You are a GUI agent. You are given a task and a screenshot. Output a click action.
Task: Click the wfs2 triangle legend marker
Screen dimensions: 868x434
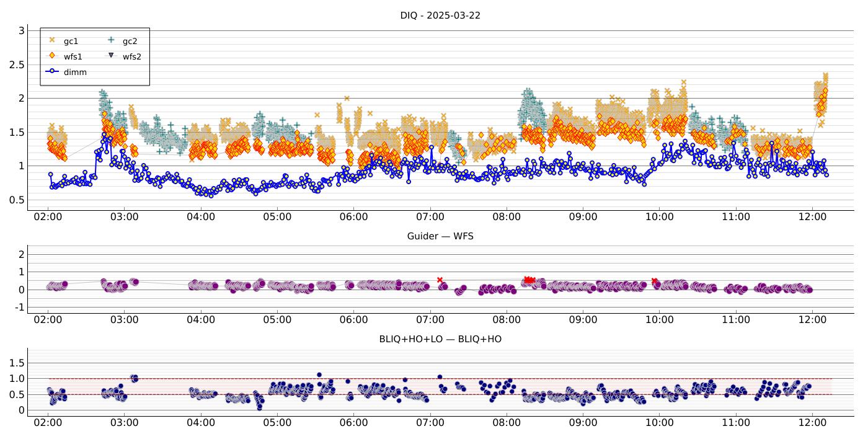(111, 56)
